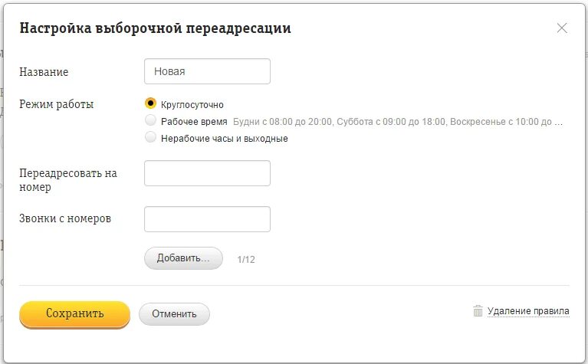Open the Удаление правила link

[x=528, y=311]
